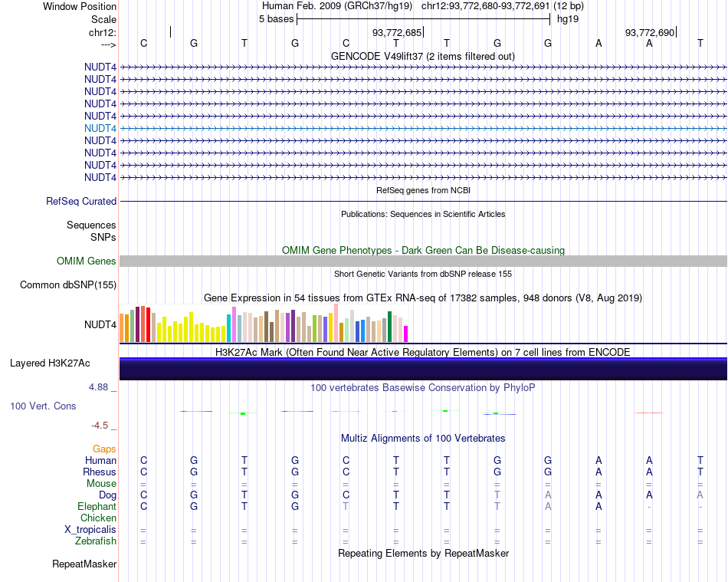This screenshot has height=582, width=728.
Task: Select the 'Chicken' alignment row label
Action: click(x=98, y=518)
